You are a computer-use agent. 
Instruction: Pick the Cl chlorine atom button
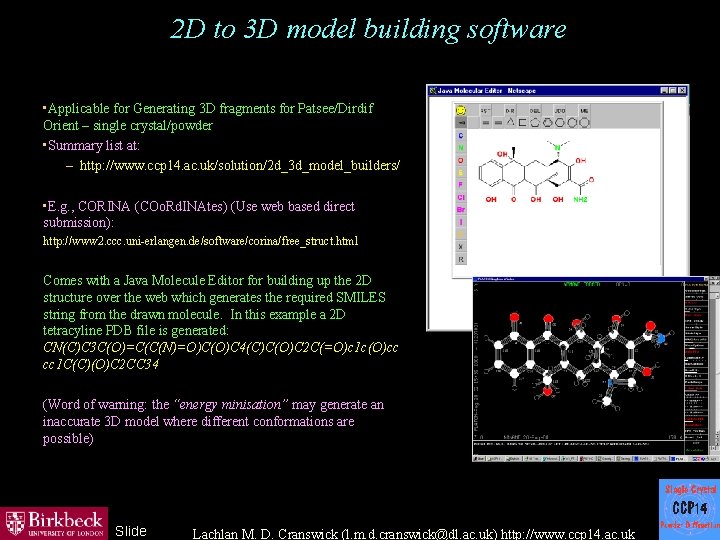point(461,197)
